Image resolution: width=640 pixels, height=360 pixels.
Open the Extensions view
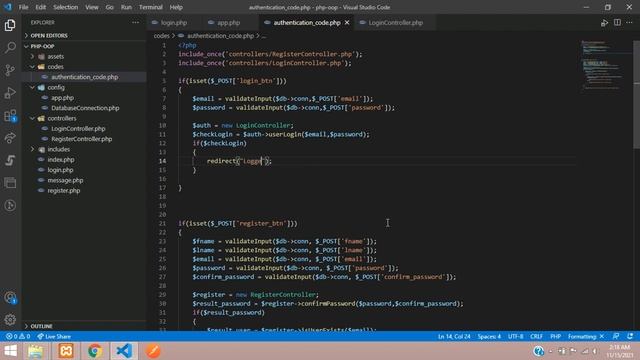click(10, 116)
